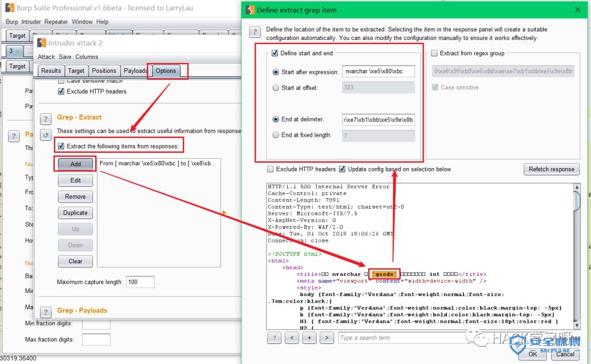Click Duplicate button for grep extract items
591x364 pixels.
pos(76,213)
